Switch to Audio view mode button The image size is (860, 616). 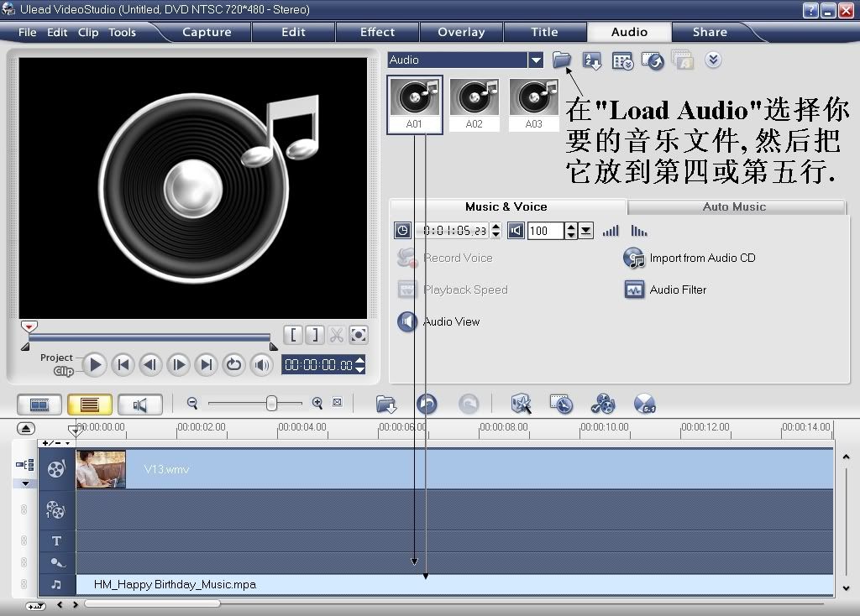[x=139, y=405]
